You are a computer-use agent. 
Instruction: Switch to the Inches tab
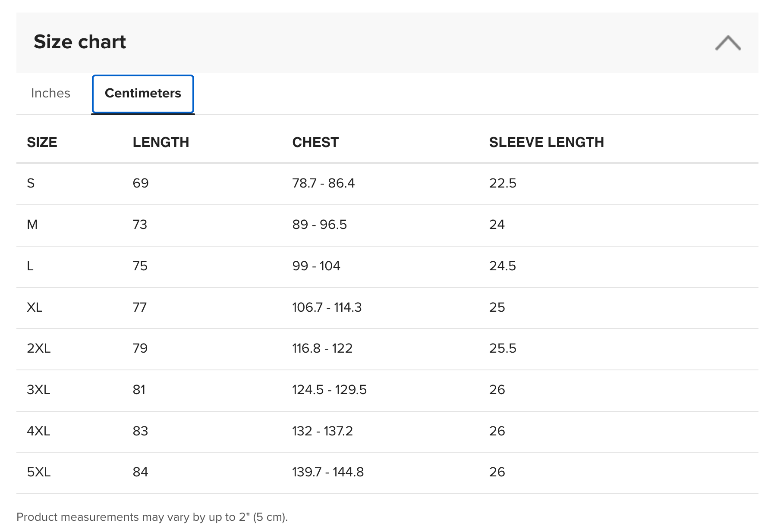click(50, 93)
